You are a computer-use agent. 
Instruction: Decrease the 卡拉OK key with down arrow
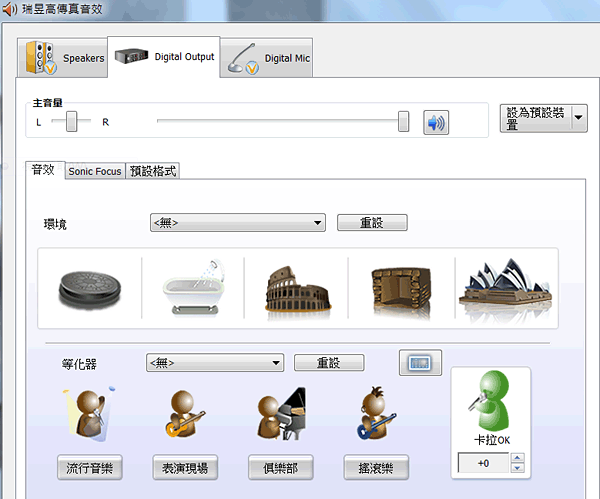point(517,468)
